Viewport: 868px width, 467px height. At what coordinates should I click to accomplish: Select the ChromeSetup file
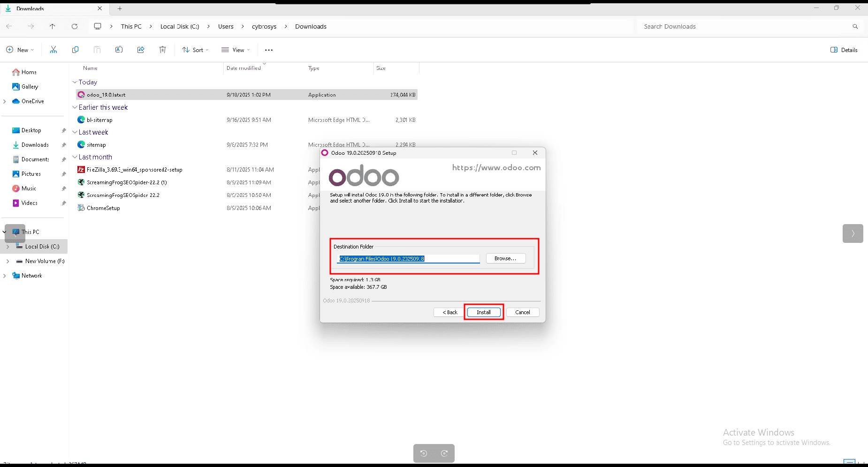pos(246,208)
